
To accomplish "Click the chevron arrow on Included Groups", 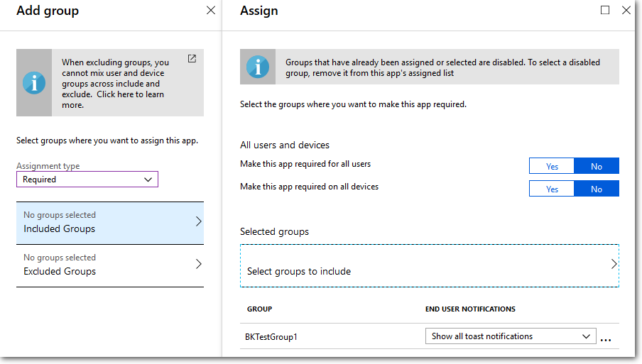I will pyautogui.click(x=198, y=222).
